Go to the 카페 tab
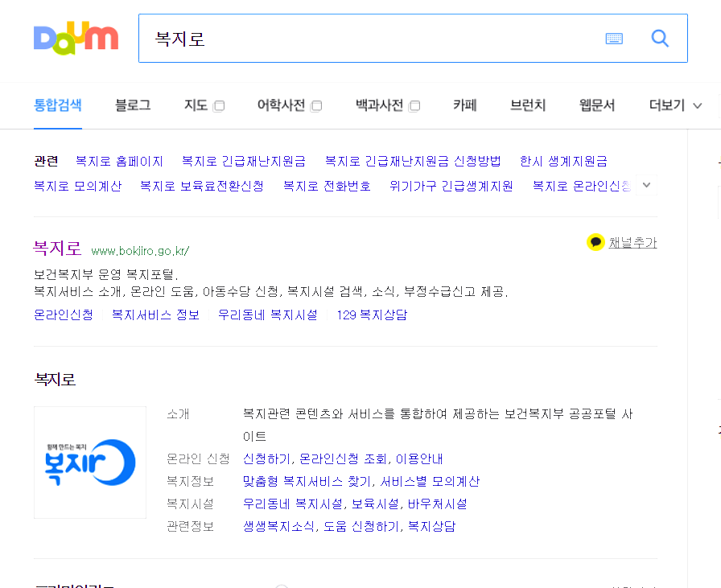Screen dimensions: 721x588 pyautogui.click(x=465, y=105)
